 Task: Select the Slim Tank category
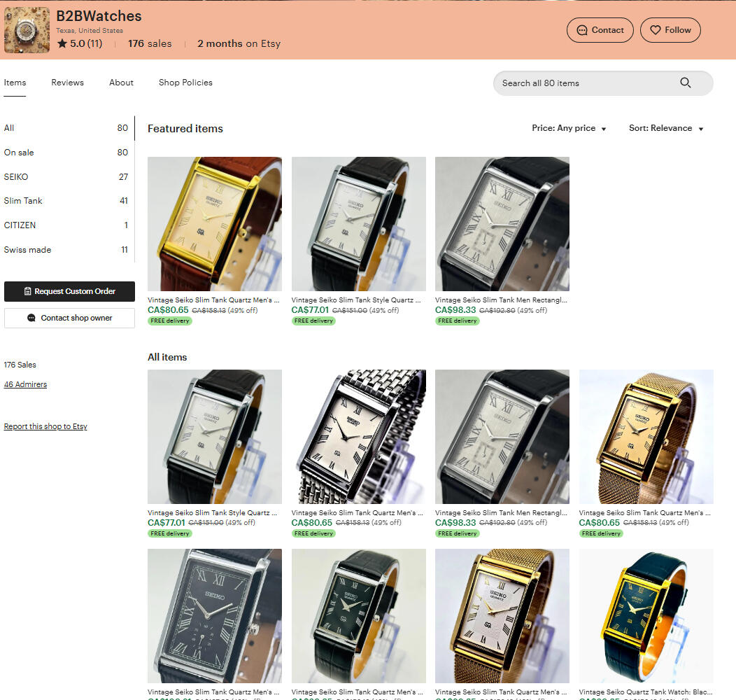[23, 201]
